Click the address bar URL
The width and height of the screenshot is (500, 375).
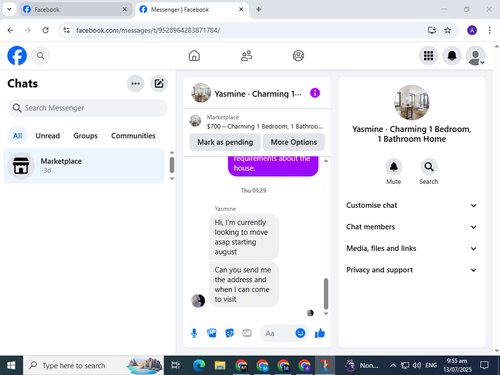point(148,30)
